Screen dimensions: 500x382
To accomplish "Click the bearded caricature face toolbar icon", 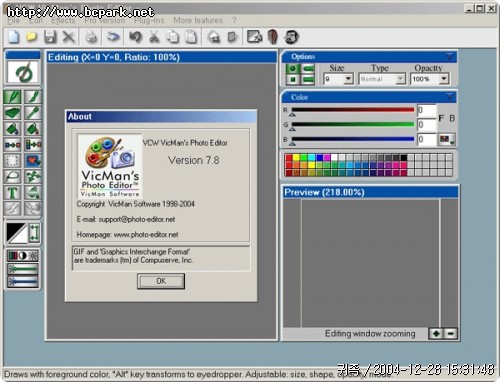I will (x=291, y=36).
